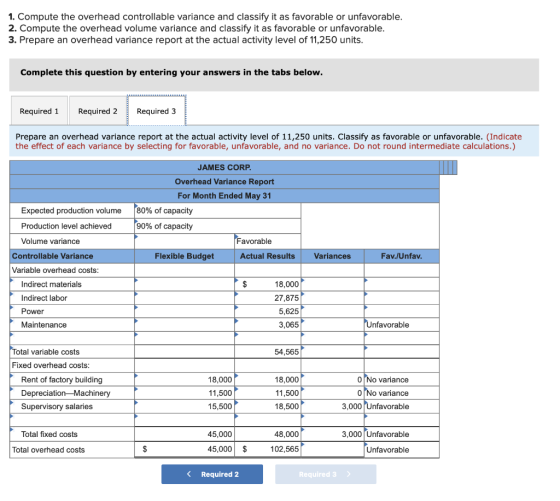560x501 pixels.
Task: Switch to the Required 2 tab
Action: point(98,111)
